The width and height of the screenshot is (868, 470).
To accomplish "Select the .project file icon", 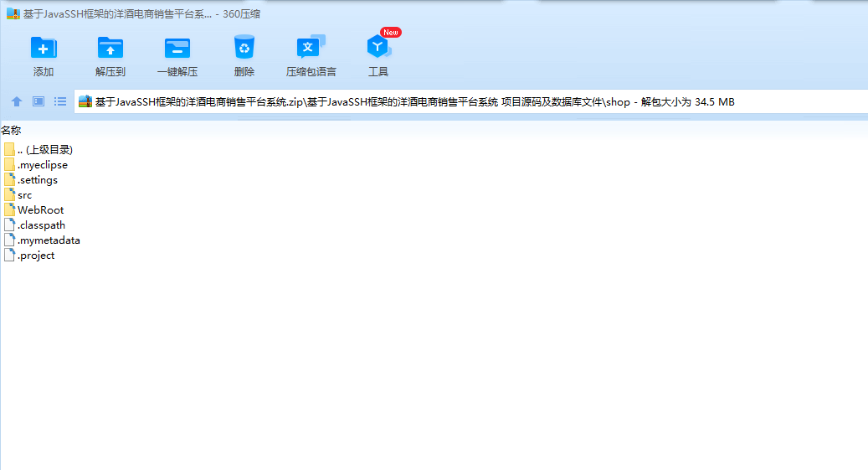I will coord(9,255).
